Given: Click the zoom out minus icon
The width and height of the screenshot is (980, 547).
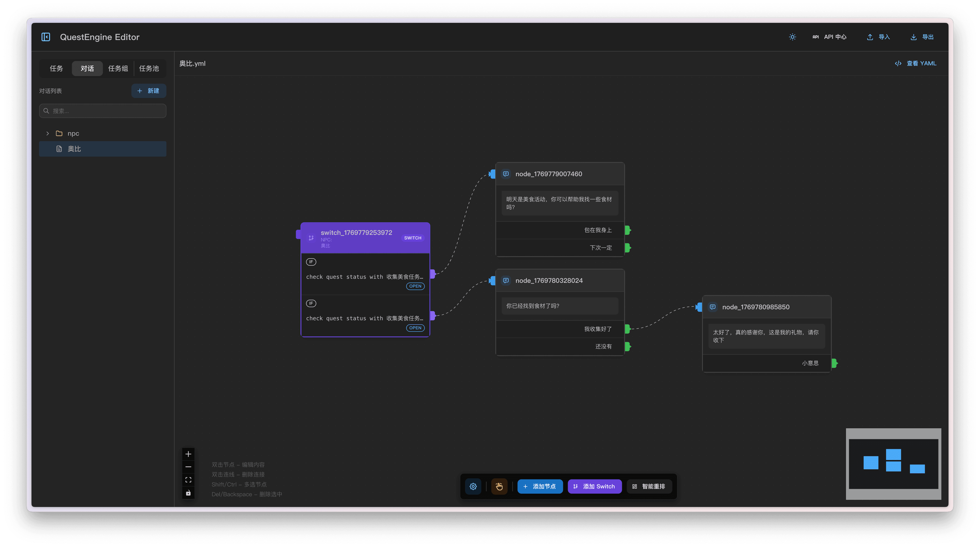Looking at the screenshot, I should tap(188, 467).
